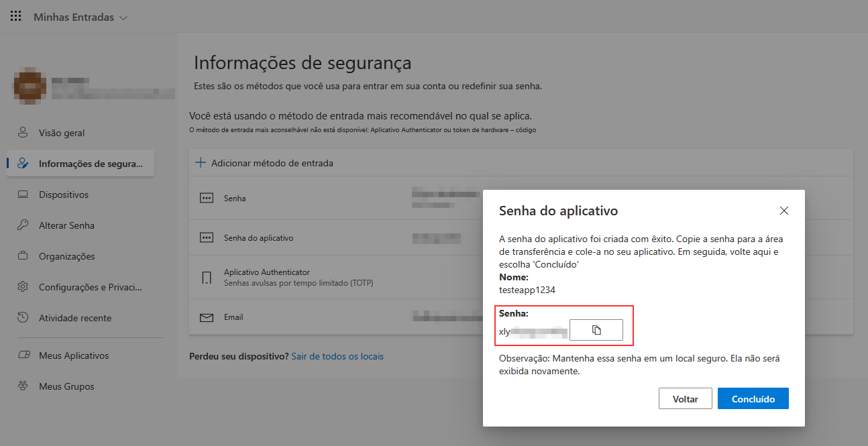Click Sair de todos os locais link
868x446 pixels.
pyautogui.click(x=337, y=356)
